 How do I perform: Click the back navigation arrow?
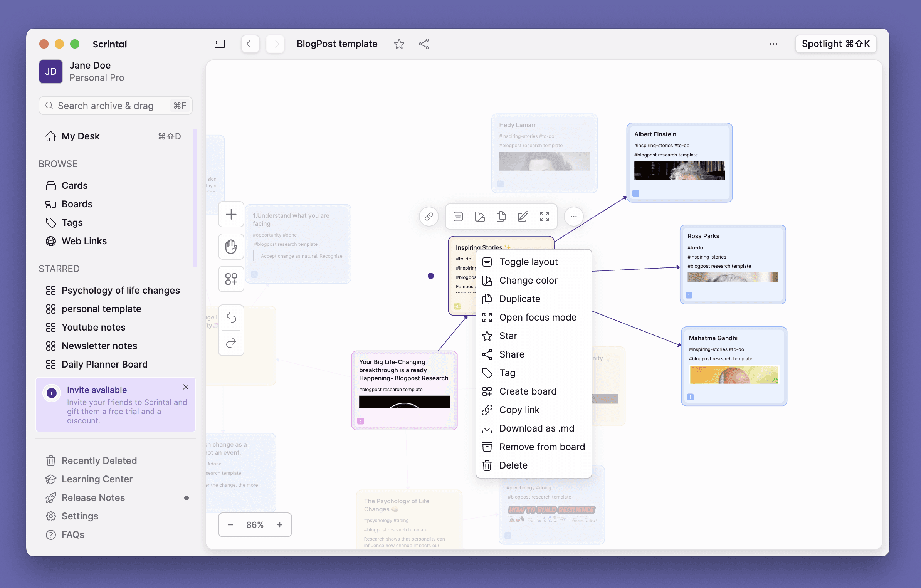(x=250, y=44)
